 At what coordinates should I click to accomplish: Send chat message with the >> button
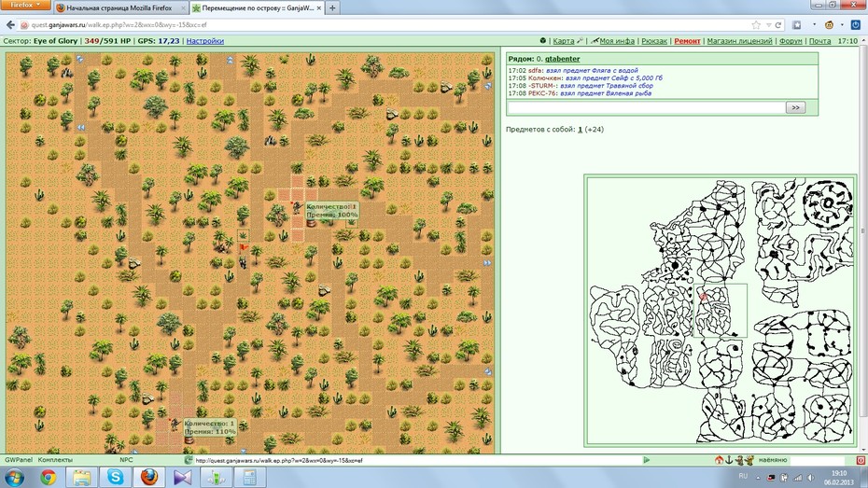795,107
